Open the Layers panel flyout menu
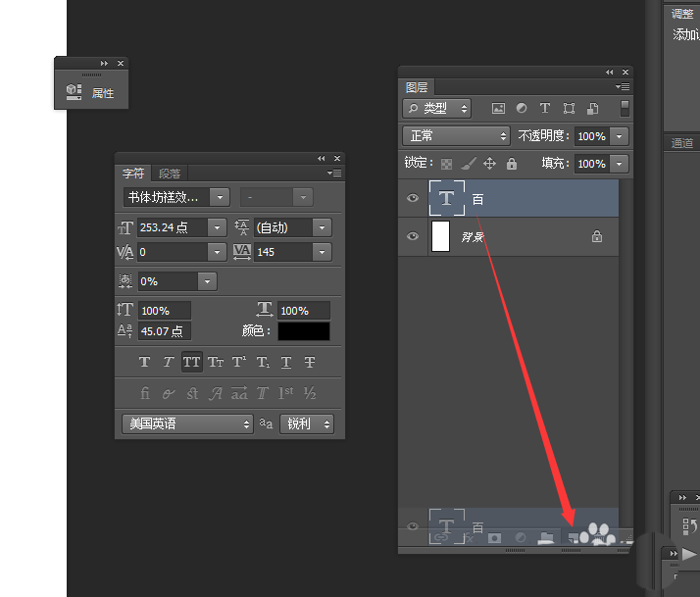The width and height of the screenshot is (700, 597). 623,86
